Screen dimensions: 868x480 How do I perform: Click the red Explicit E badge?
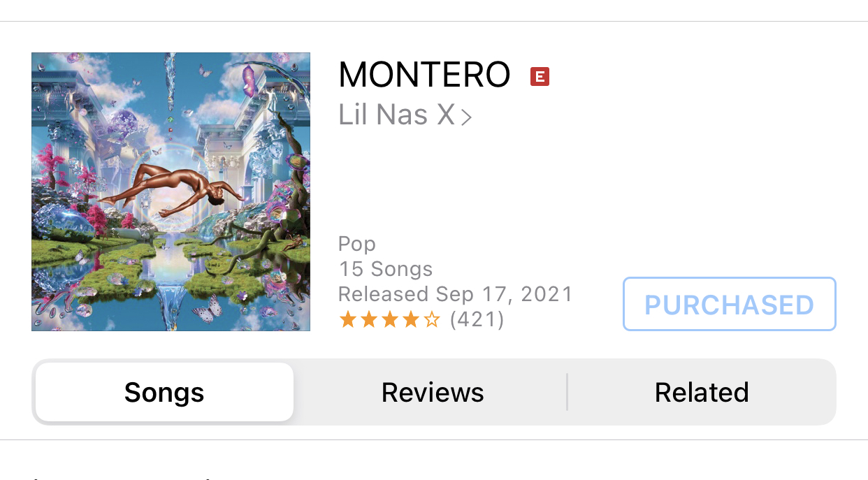540,76
